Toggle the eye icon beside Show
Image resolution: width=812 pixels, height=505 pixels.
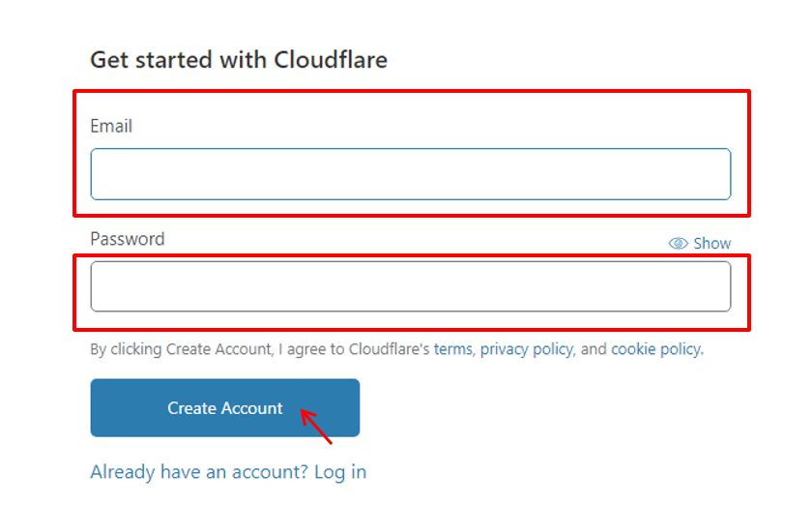point(678,243)
